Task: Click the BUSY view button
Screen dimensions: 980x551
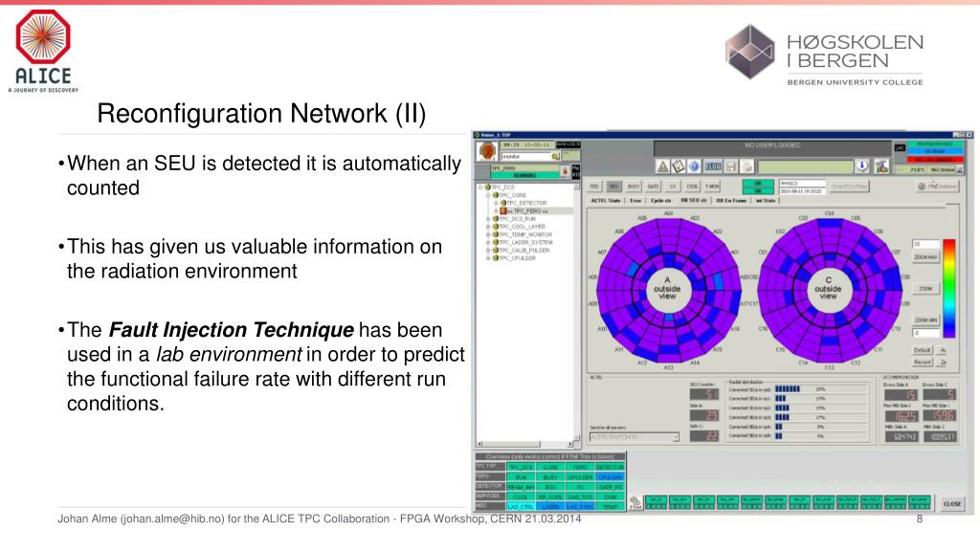Action: pyautogui.click(x=634, y=187)
